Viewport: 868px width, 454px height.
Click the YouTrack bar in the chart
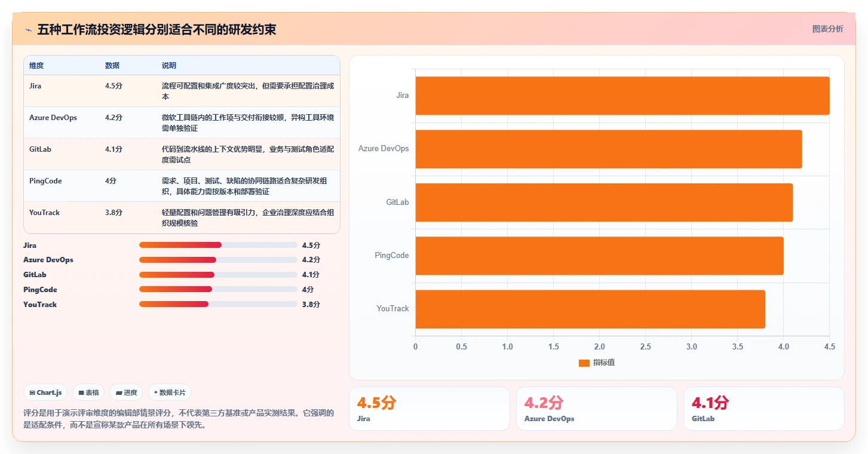click(x=590, y=309)
